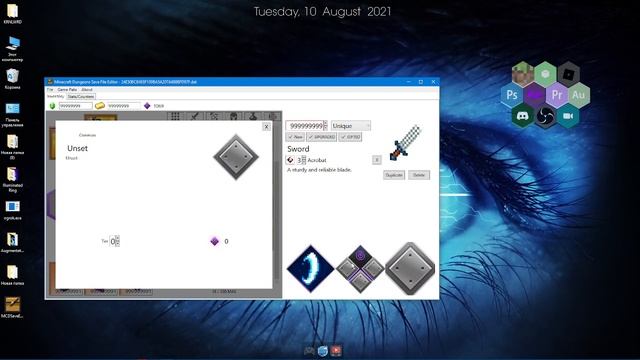Open the Audition hexagon shortcut
Image resolution: width=640 pixels, height=360 pixels.
[579, 95]
